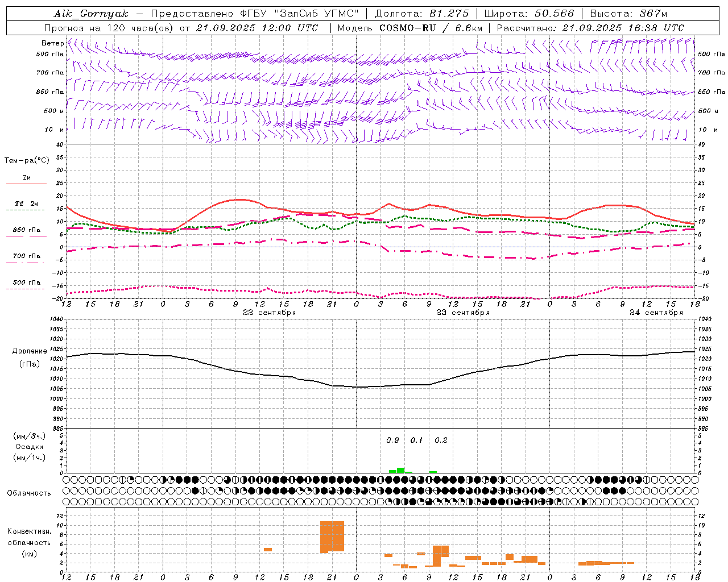Click the "(мм/1ч.)" precipitation unit label
728x582 pixels.
click(30, 458)
